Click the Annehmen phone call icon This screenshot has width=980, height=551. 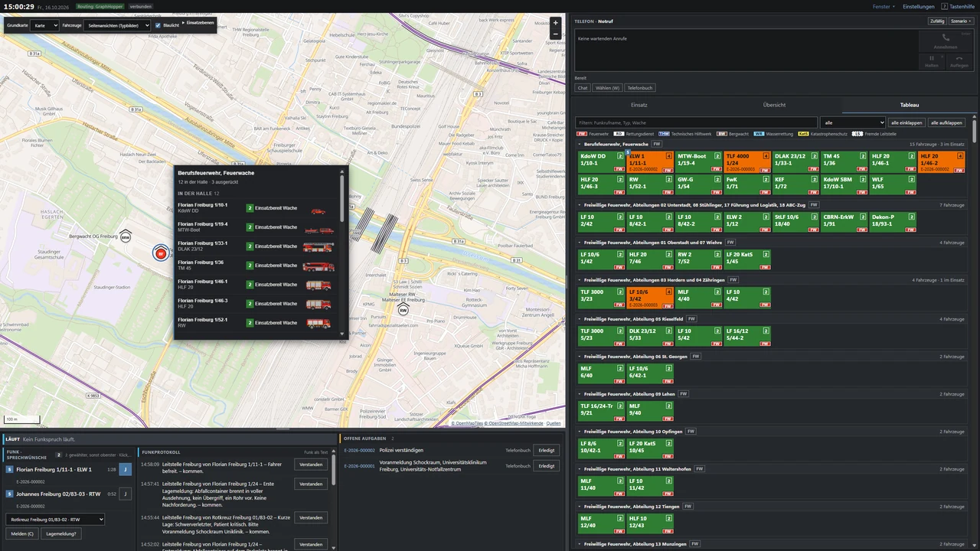point(946,37)
